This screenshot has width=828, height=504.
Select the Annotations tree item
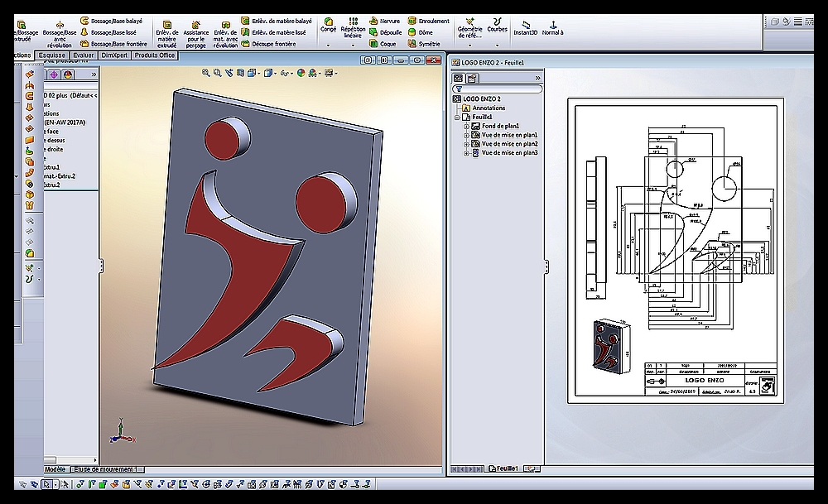click(489, 108)
